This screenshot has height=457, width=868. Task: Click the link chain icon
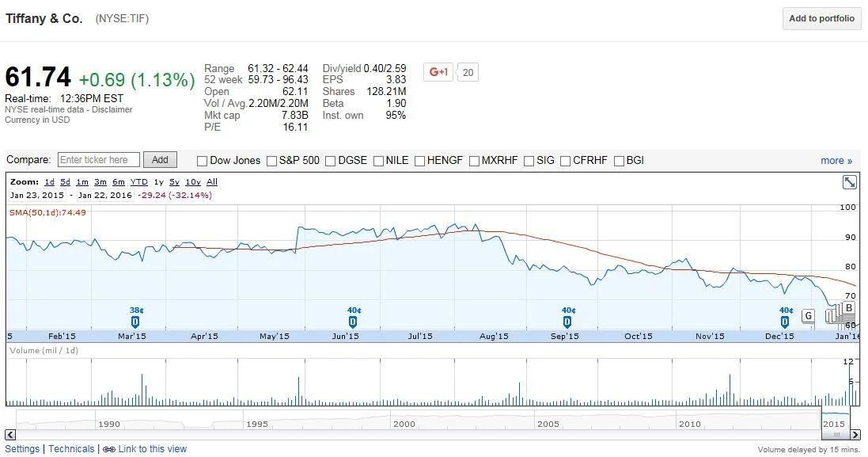109,449
